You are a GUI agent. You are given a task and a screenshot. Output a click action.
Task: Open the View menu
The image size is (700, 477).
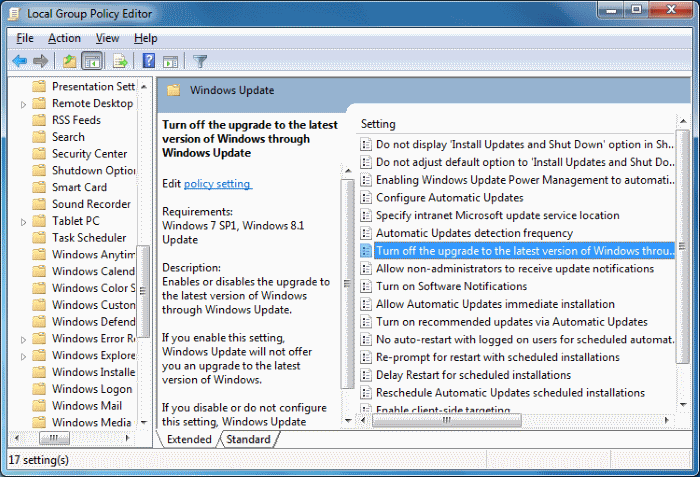pos(107,38)
